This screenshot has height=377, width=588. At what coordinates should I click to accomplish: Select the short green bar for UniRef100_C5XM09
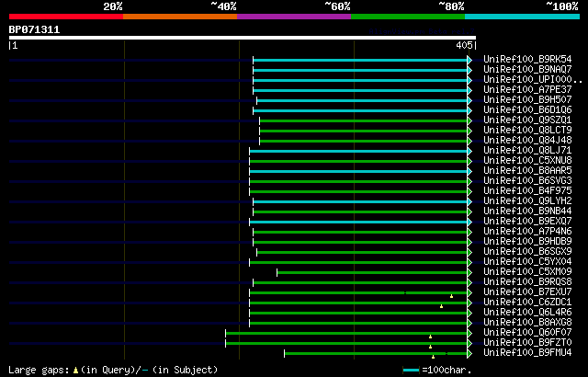[372, 273]
